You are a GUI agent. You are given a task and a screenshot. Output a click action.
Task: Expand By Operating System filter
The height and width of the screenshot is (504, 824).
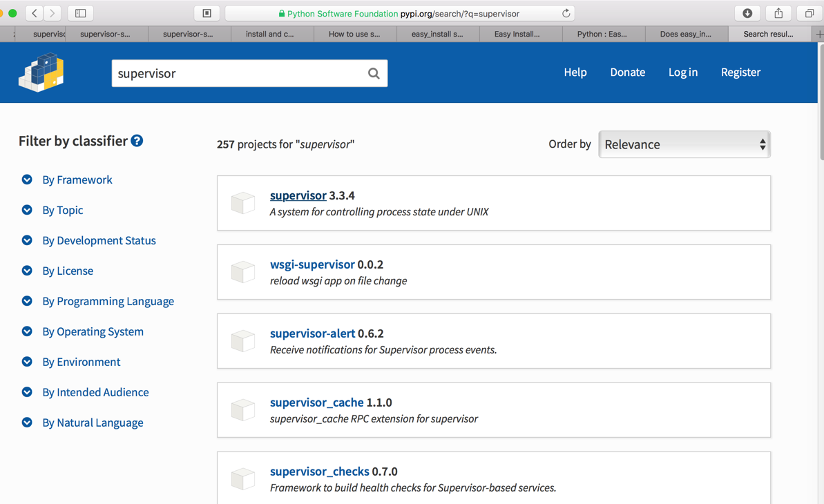click(x=82, y=331)
